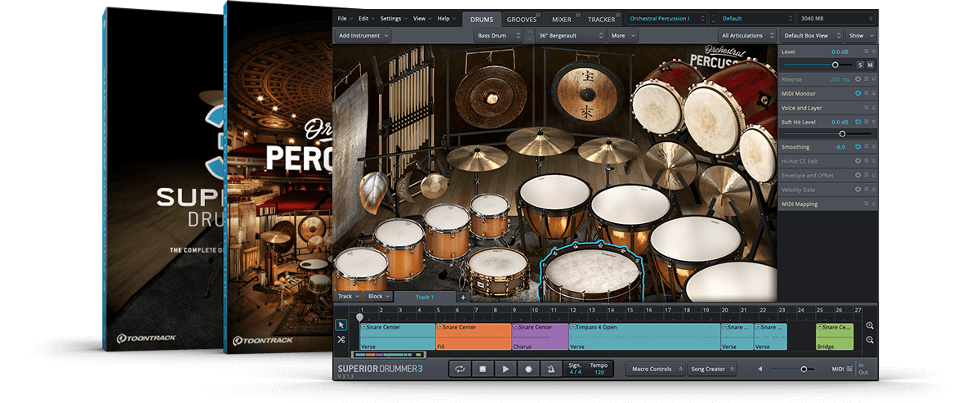Toggle Soft Hit Level power button
The height and width of the screenshot is (403, 980).
click(857, 121)
